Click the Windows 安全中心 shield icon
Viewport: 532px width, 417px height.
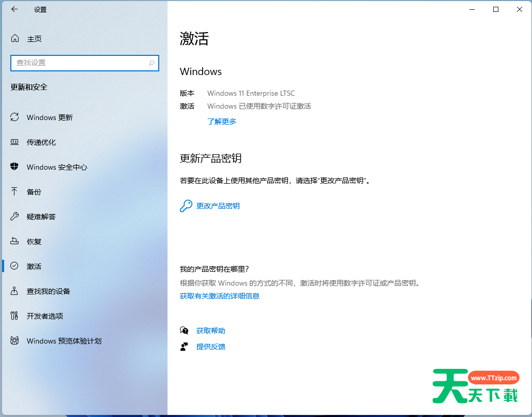coord(14,167)
